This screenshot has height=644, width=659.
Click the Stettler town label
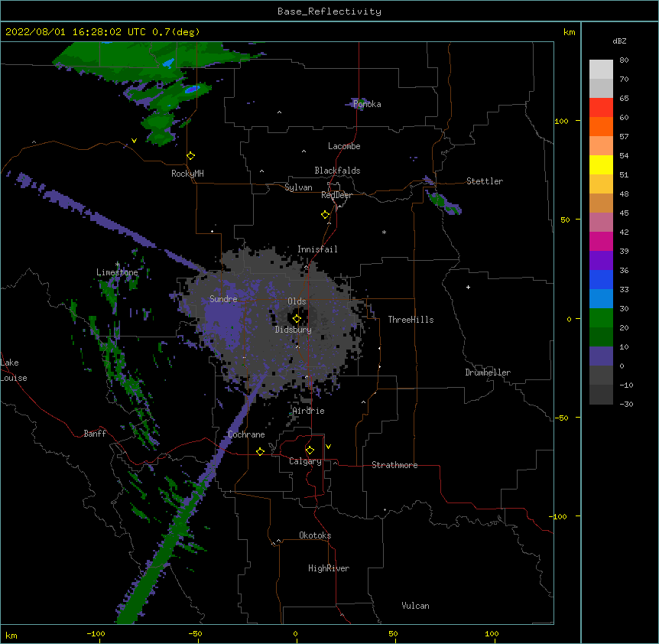pyautogui.click(x=485, y=181)
